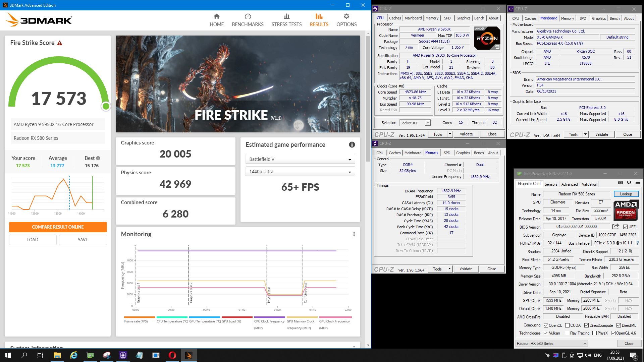Click Validate in CPU-Z Memory window
The height and width of the screenshot is (362, 644).
pos(466,269)
